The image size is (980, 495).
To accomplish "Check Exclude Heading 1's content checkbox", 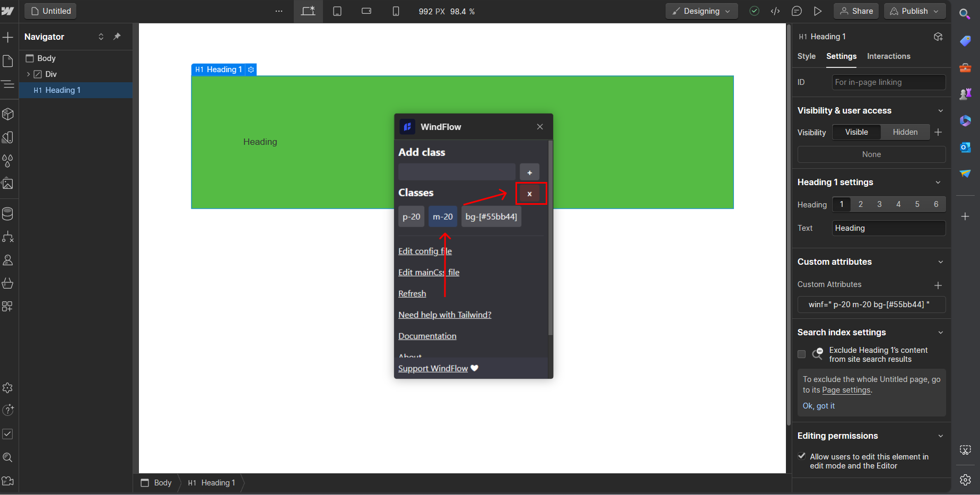I will click(x=801, y=354).
